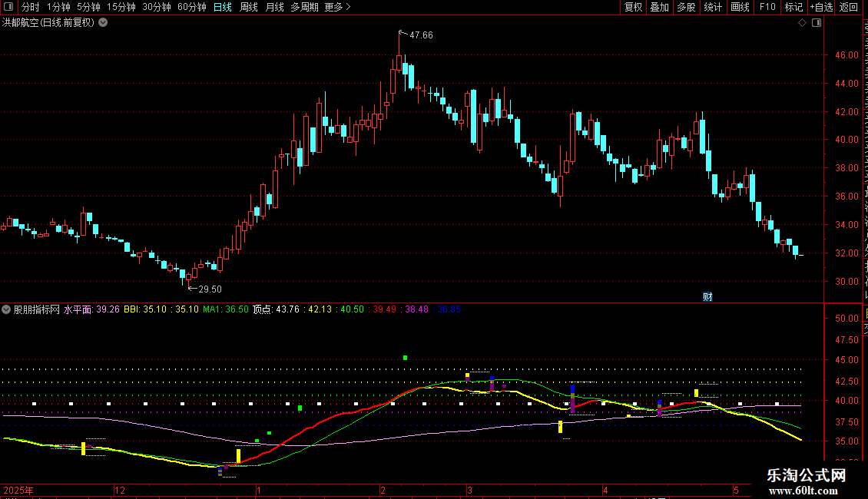Click month 12 on the time axis

[120, 490]
